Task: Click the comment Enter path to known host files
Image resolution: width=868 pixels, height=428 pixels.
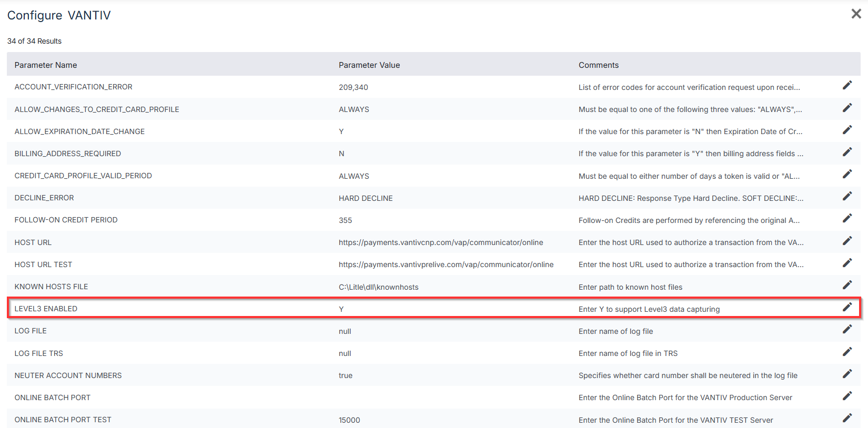Action: click(630, 287)
